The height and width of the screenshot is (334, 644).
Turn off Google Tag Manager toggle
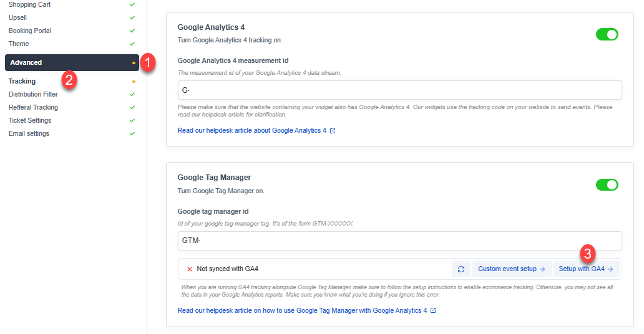point(607,184)
